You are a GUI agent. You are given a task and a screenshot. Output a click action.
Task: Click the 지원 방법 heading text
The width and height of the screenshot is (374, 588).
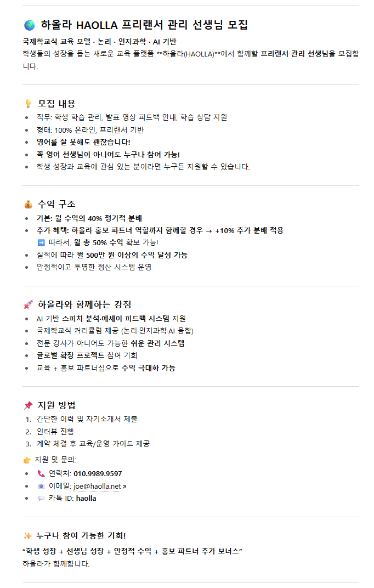pyautogui.click(x=56, y=405)
